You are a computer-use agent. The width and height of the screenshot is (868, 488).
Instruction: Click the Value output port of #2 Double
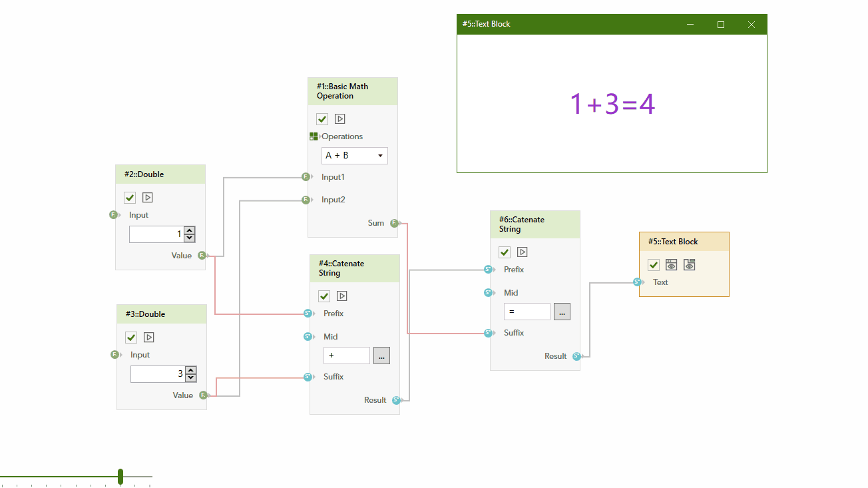coord(202,256)
